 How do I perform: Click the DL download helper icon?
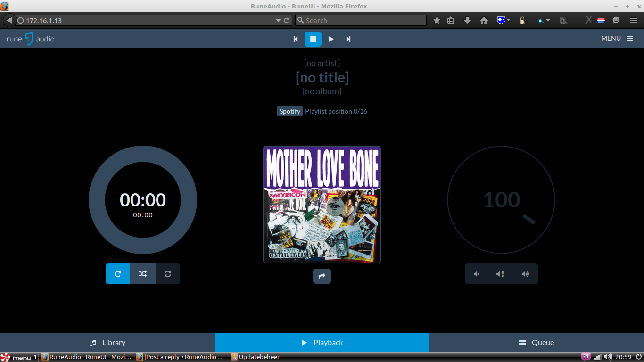(563, 21)
